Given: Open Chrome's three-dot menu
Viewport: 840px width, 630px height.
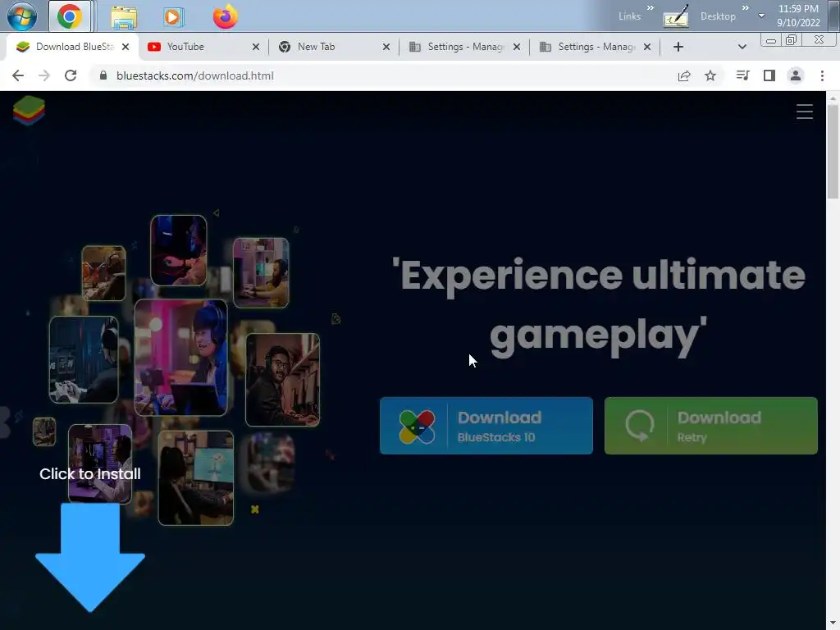Looking at the screenshot, I should pos(822,75).
